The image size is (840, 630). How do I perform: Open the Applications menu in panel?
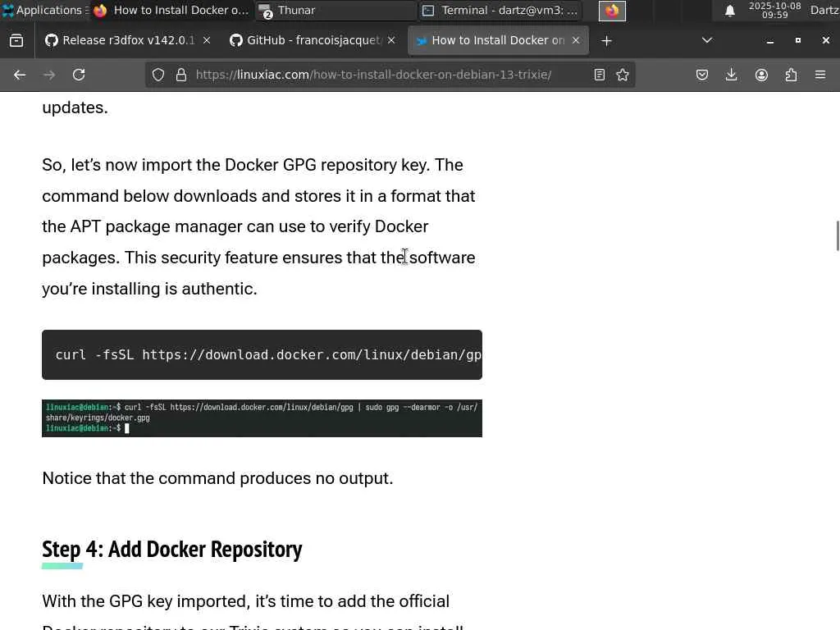point(44,10)
